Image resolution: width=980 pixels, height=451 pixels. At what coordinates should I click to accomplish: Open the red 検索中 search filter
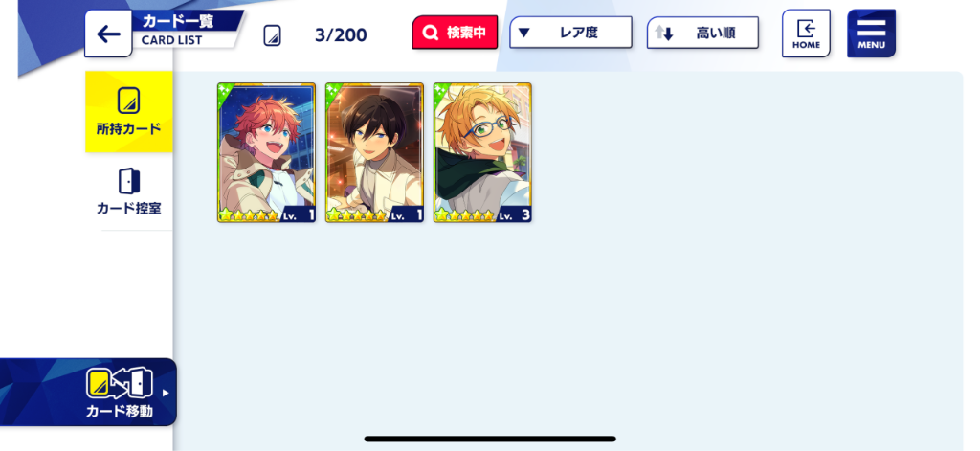pos(455,33)
